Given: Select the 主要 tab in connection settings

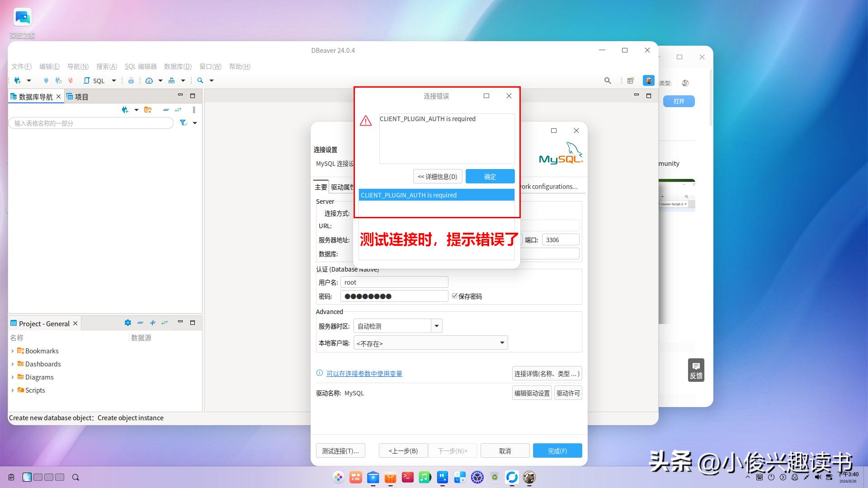Looking at the screenshot, I should pos(321,187).
